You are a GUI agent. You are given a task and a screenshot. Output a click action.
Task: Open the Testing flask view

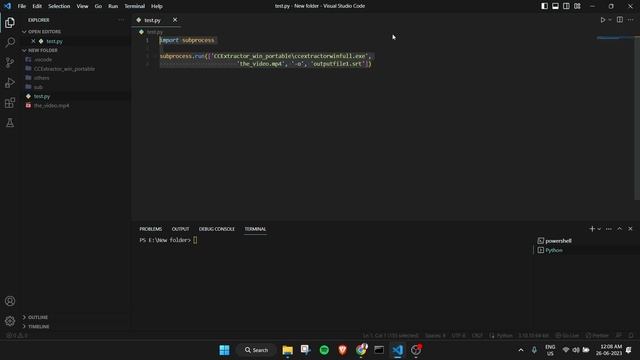(x=10, y=122)
